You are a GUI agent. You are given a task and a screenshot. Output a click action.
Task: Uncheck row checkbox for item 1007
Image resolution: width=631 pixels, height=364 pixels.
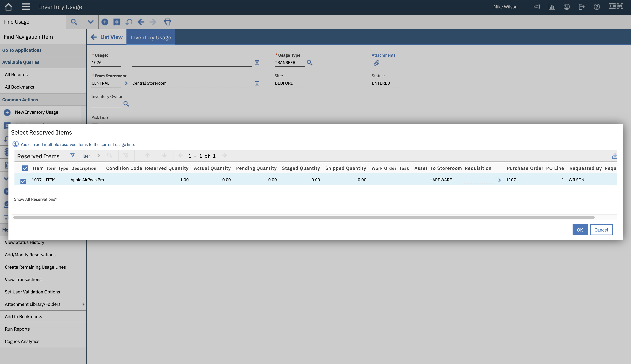click(23, 181)
